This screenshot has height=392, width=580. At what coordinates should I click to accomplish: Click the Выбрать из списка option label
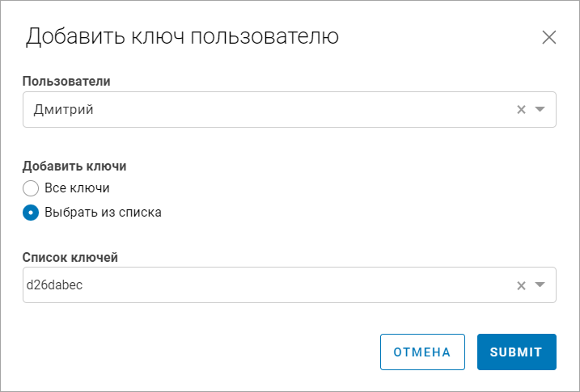point(103,213)
